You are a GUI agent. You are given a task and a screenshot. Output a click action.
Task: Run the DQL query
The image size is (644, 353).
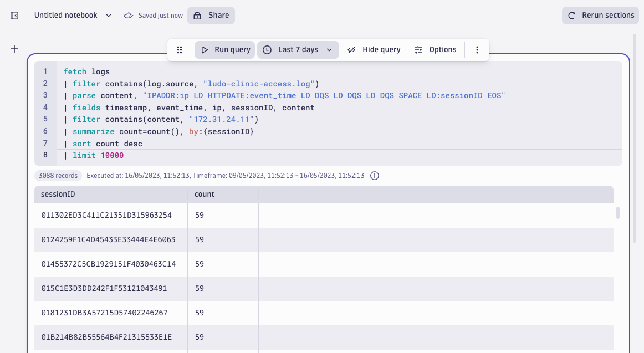point(224,49)
